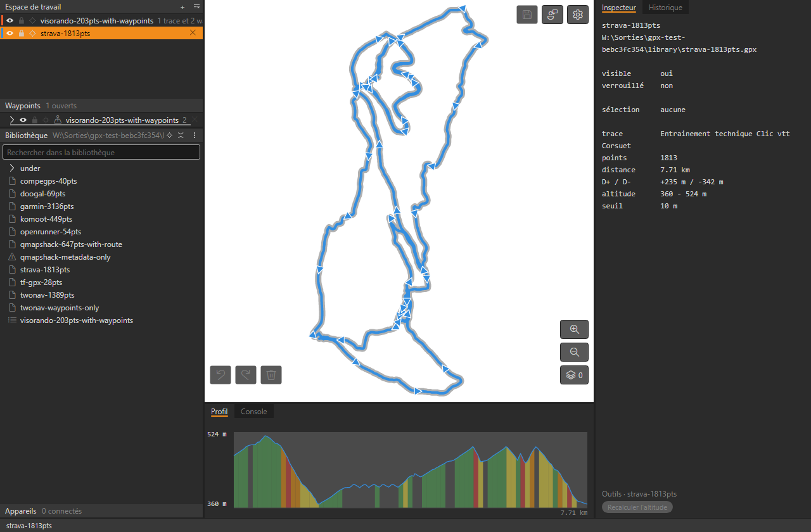Add a new item with the workspace plus icon
The height and width of the screenshot is (532, 811).
(182, 7)
